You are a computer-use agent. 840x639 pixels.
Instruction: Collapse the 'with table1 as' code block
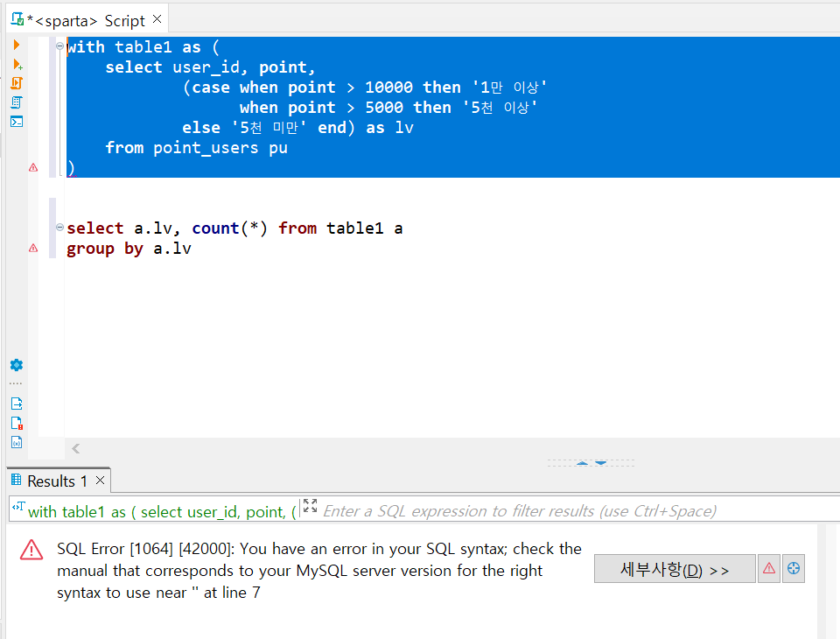(x=60, y=46)
